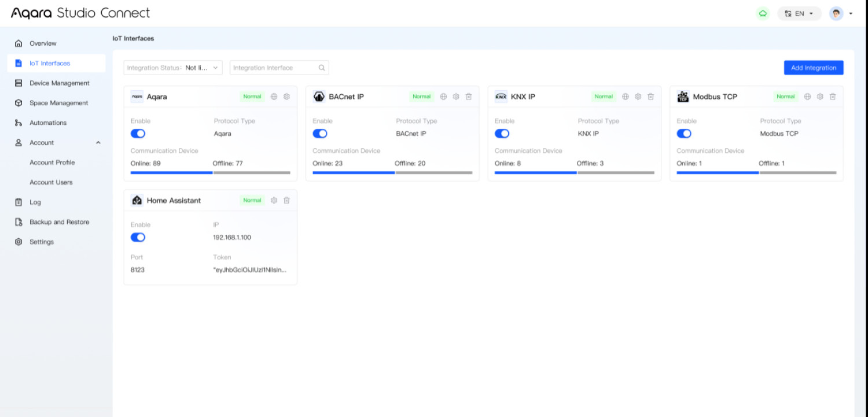The width and height of the screenshot is (868, 417).
Task: Open the EN language dropdown
Action: point(799,13)
